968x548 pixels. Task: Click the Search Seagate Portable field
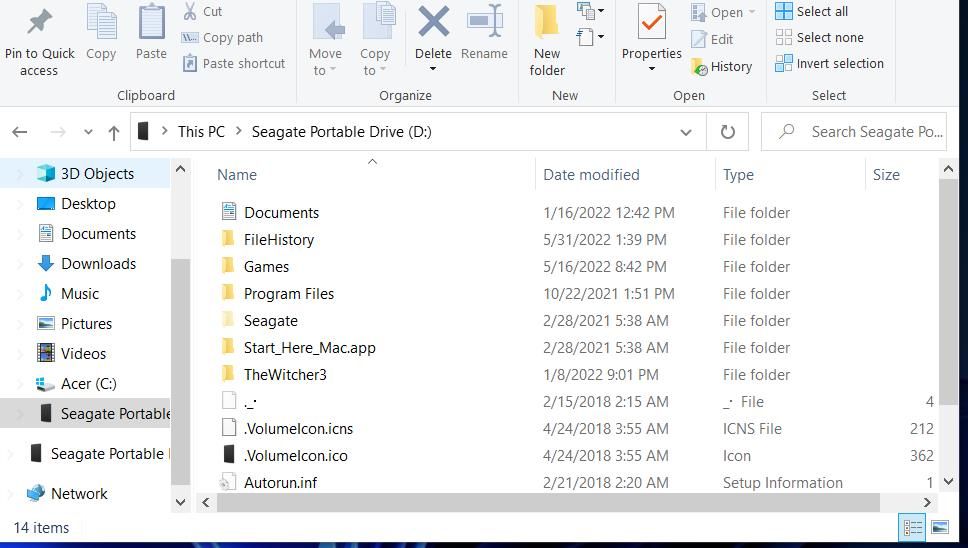point(854,131)
